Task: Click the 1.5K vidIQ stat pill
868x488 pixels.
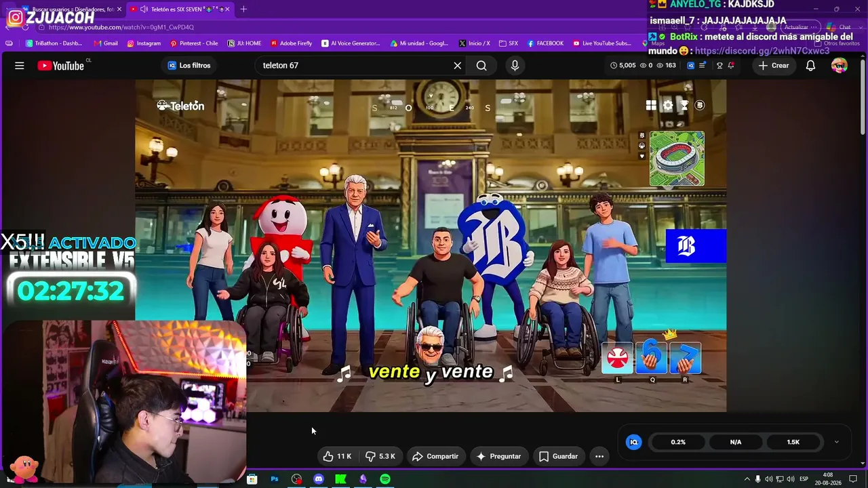Action: coord(793,442)
